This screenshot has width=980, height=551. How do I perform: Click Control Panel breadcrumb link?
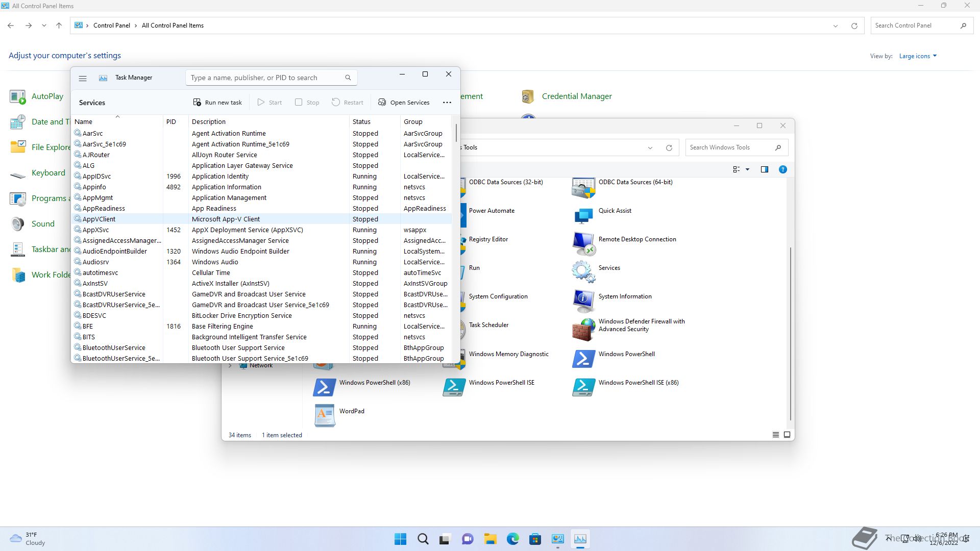tap(112, 26)
